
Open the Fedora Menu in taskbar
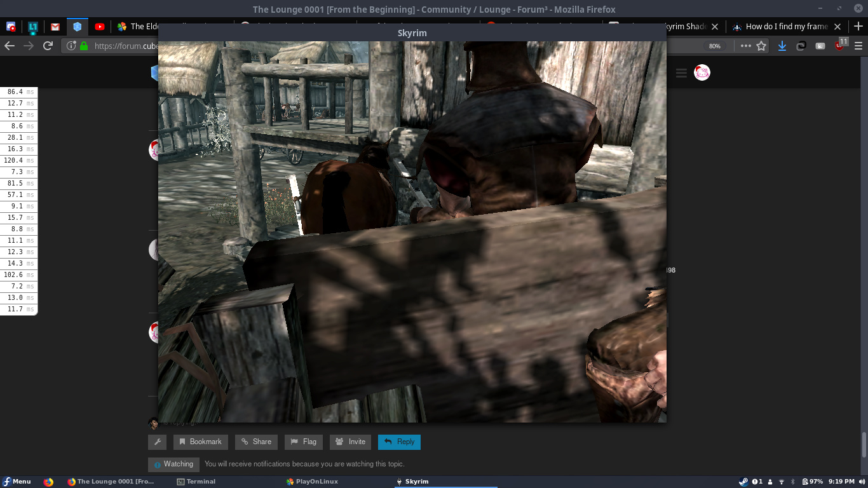coord(17,482)
